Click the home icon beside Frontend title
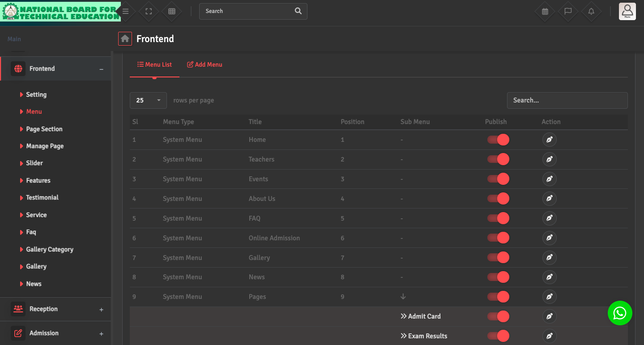Image resolution: width=644 pixels, height=345 pixels. pos(125,39)
